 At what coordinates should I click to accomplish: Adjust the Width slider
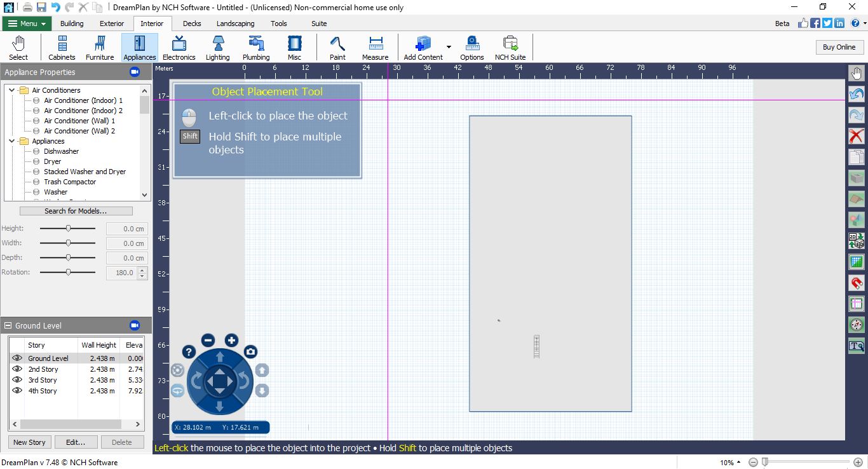68,243
